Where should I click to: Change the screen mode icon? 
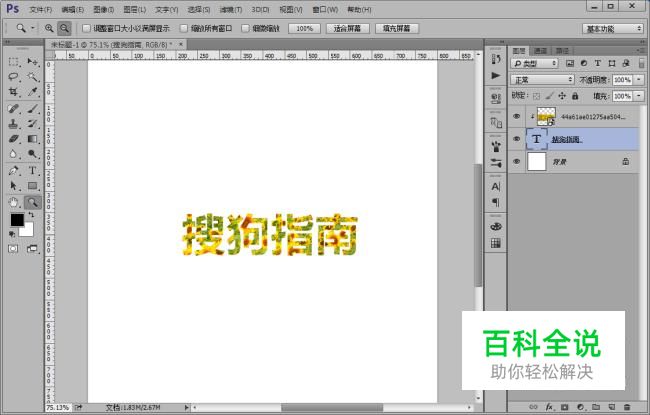click(x=32, y=249)
